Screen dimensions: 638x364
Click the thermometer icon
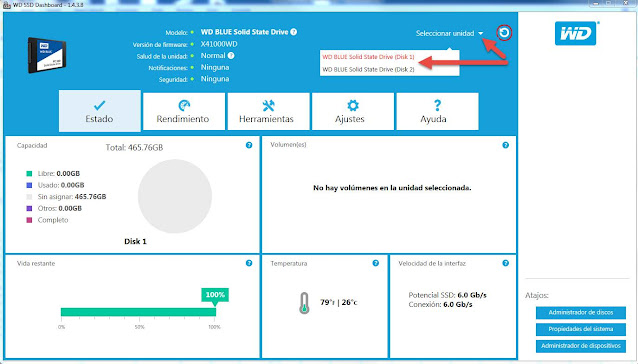click(304, 303)
